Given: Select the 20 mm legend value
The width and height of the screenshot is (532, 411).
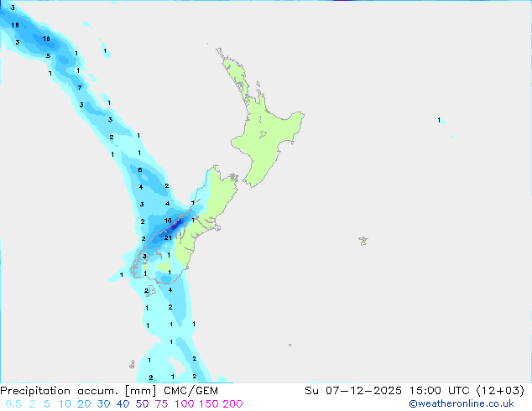Looking at the screenshot, I should pos(84,404).
